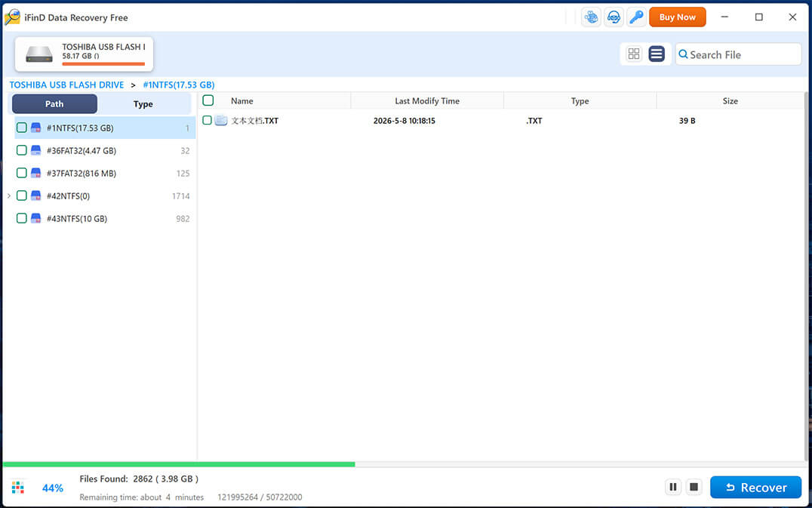Sort by the Size column header
812x508 pixels.
coord(730,101)
